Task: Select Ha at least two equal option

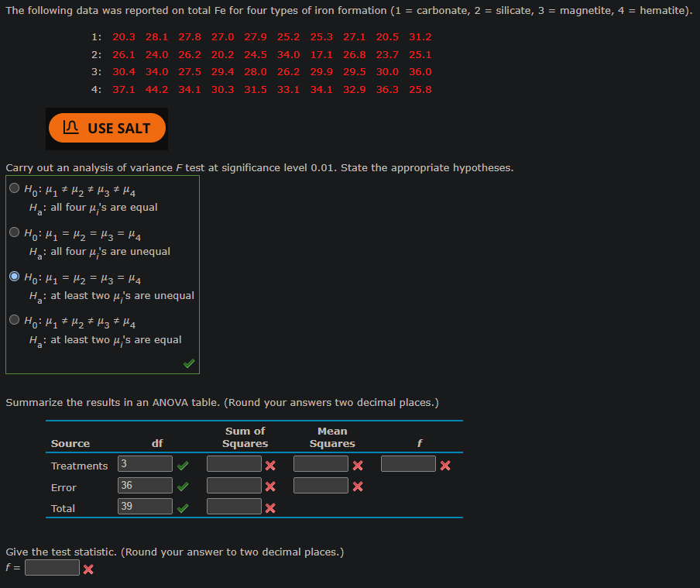Action: click(14, 320)
